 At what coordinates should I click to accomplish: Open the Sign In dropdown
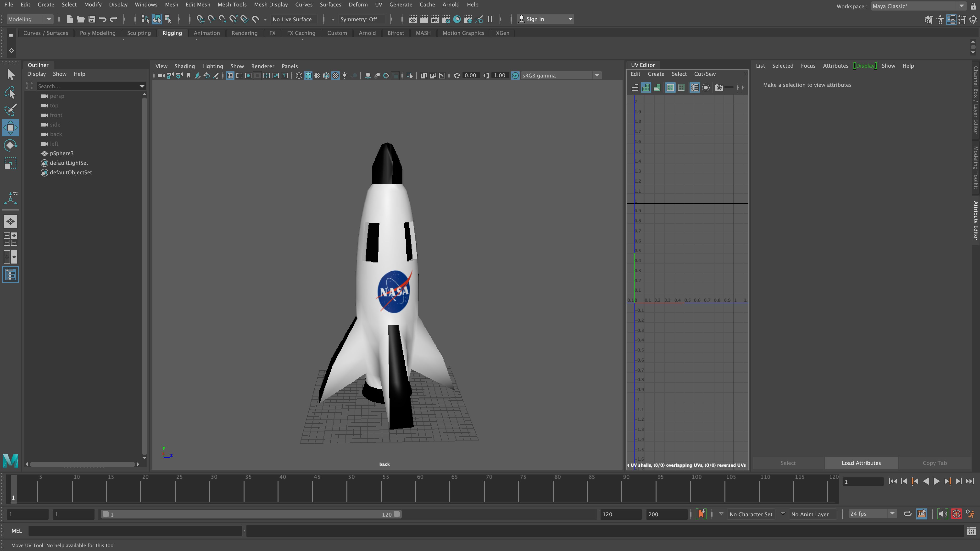coord(546,19)
